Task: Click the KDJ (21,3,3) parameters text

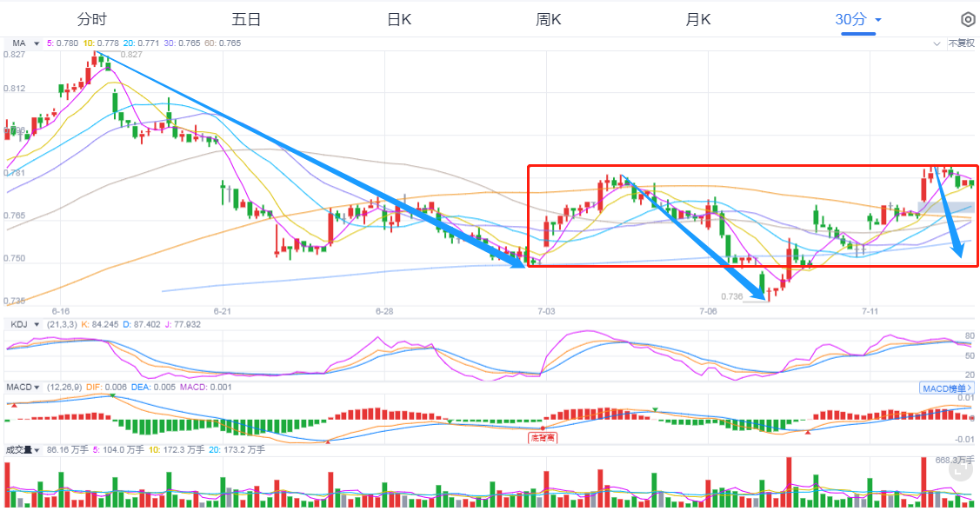Action: (x=62, y=324)
